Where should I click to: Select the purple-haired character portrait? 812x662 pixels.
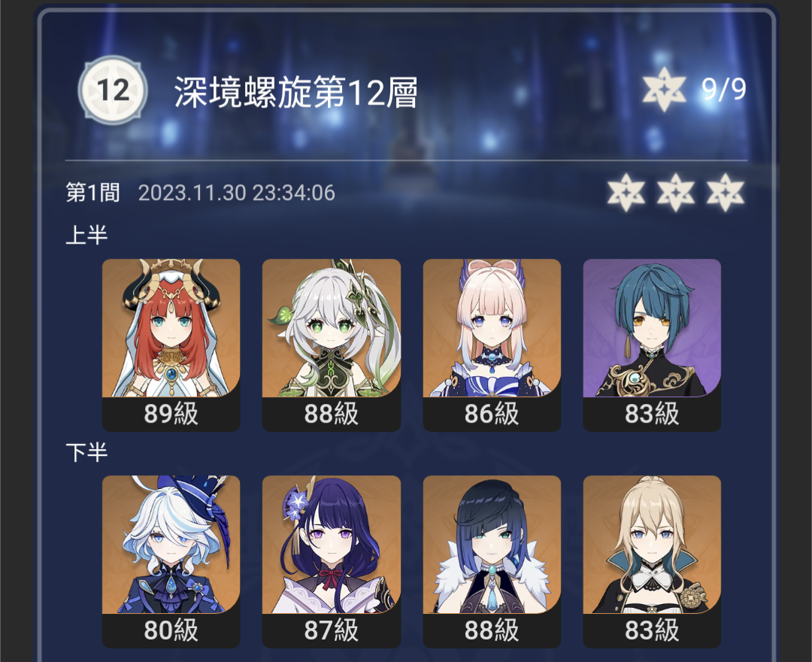click(332, 545)
